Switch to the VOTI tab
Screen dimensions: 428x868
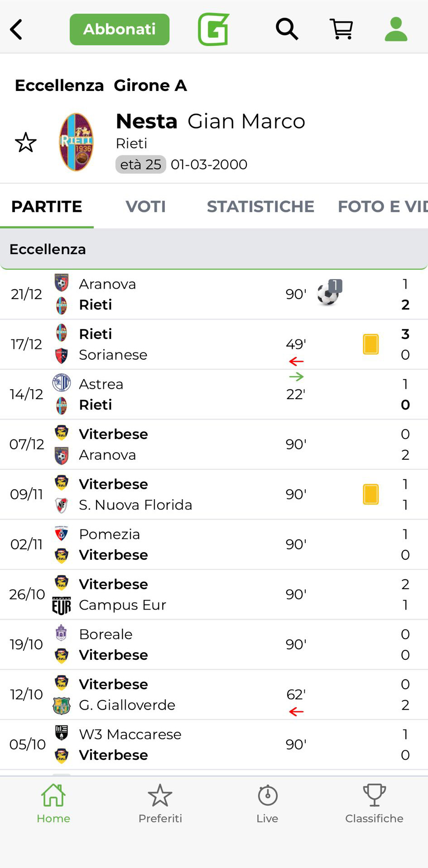(x=145, y=206)
